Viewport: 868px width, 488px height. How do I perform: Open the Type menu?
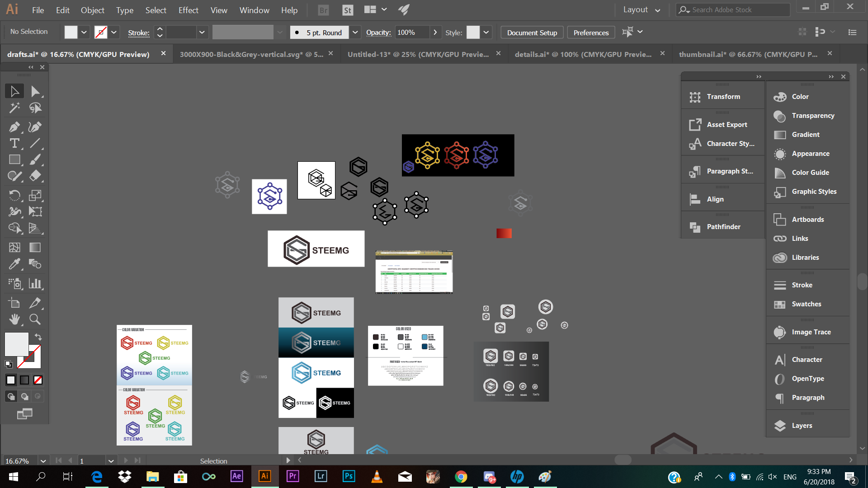[125, 10]
